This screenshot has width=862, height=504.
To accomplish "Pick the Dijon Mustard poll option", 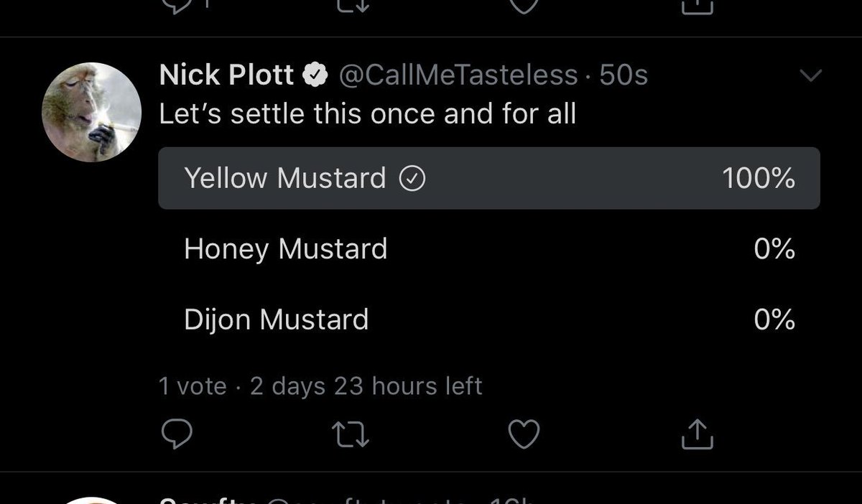I will click(488, 319).
